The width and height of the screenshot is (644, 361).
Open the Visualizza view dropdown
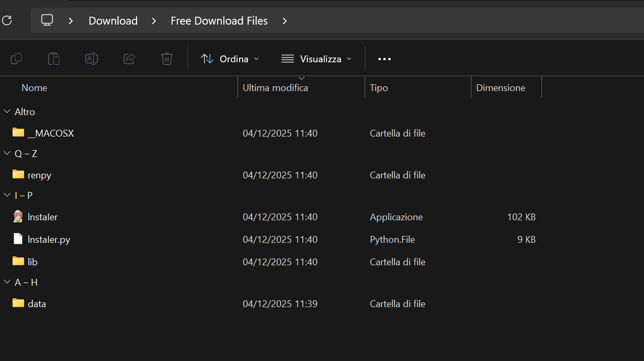316,59
